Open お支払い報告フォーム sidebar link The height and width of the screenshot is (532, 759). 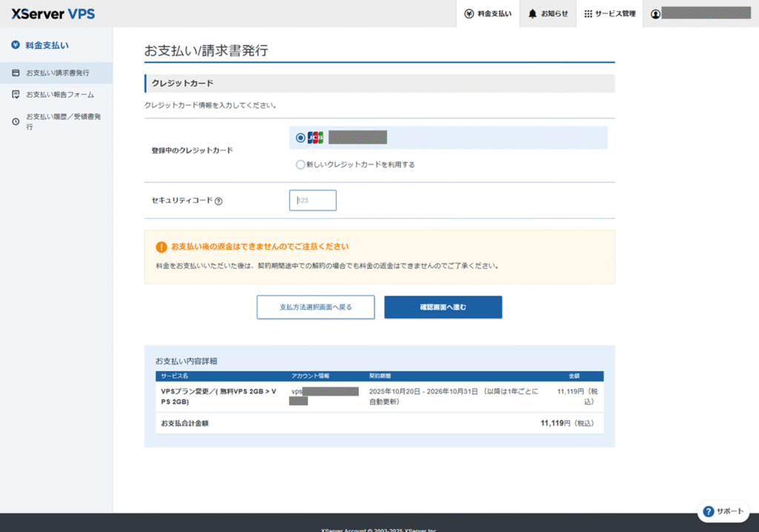tap(59, 95)
